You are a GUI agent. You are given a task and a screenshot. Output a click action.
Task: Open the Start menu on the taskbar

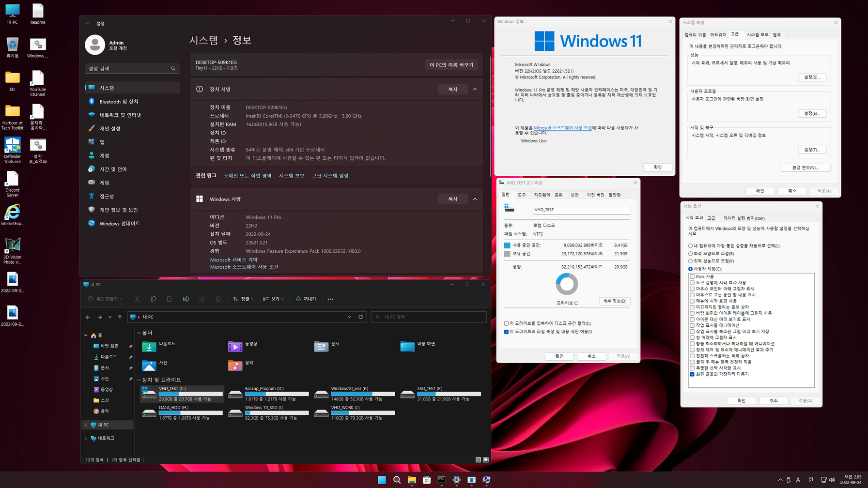[382, 480]
